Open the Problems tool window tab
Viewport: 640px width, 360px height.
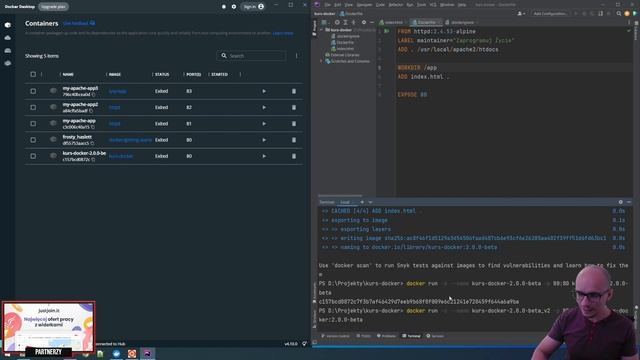coord(386,336)
